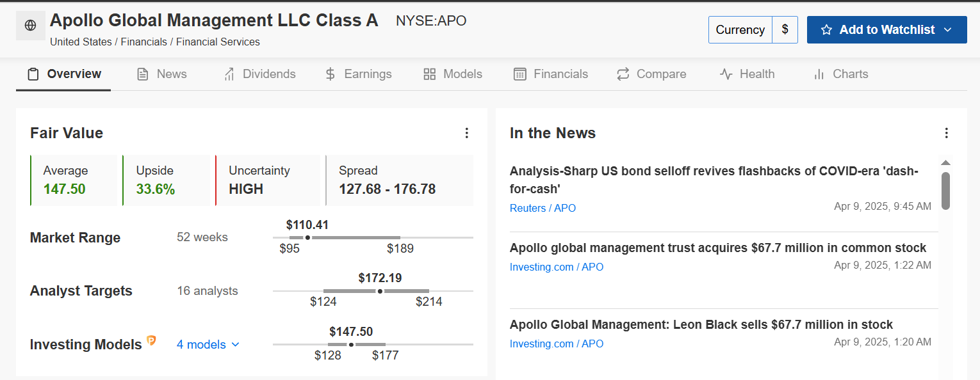Switch to the News tab
Viewport: 980px width, 380px height.
pyautogui.click(x=162, y=74)
